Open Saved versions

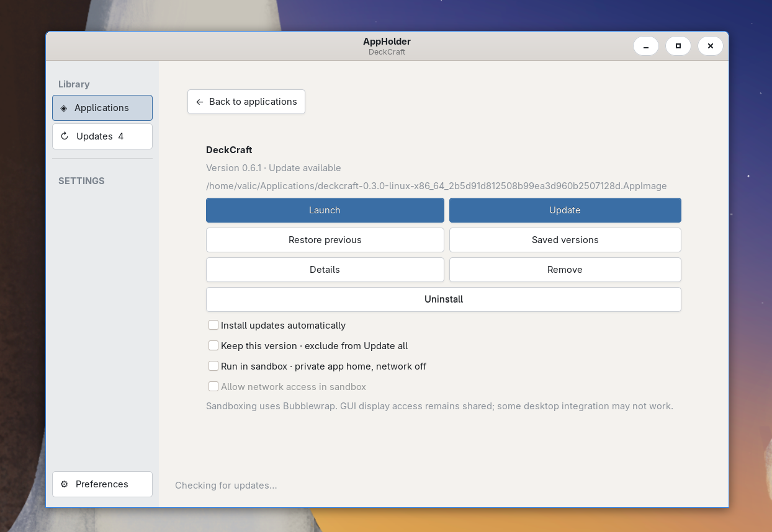click(x=565, y=240)
